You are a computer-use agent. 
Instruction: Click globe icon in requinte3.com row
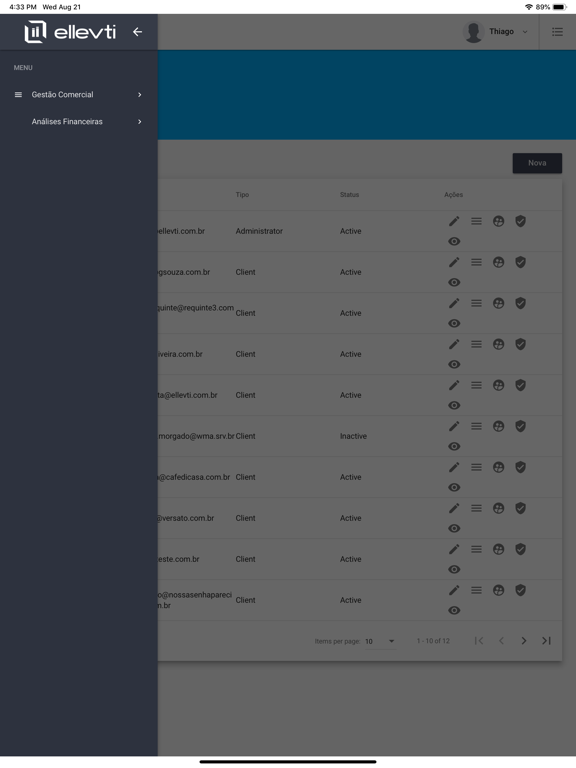(498, 304)
